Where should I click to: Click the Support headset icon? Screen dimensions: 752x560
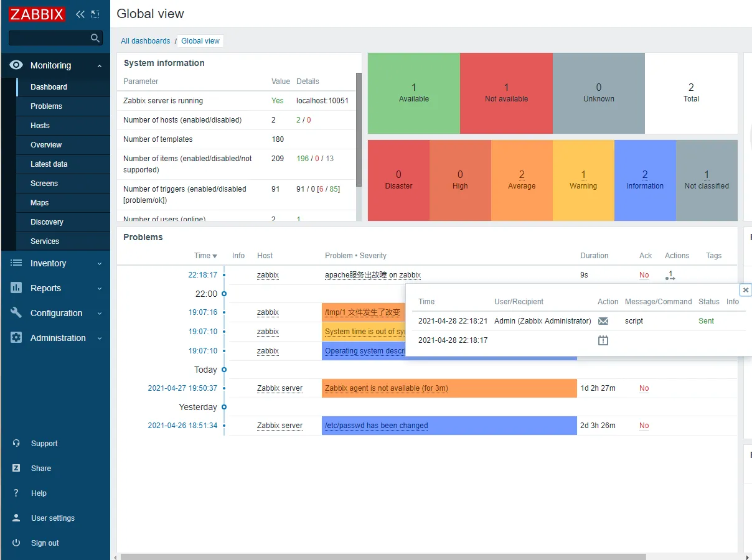(16, 444)
